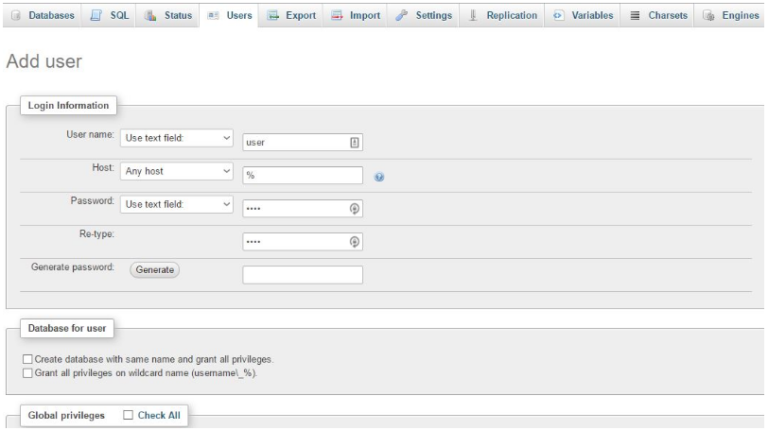
Task: Tick Grant all privileges on wildcard name
Action: [x=27, y=372]
